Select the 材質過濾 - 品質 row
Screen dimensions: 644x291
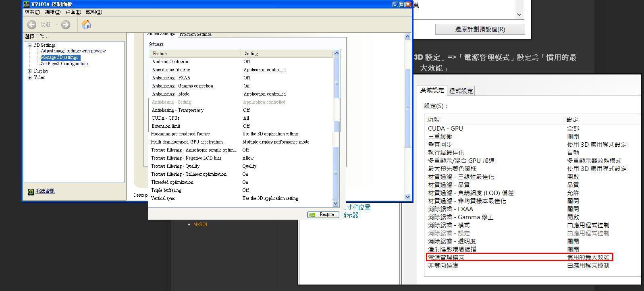pos(533,185)
